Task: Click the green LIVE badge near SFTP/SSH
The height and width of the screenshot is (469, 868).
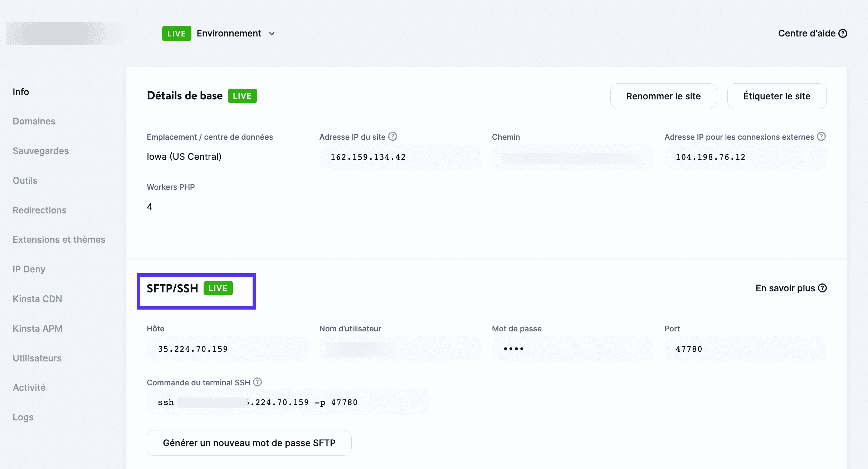Action: pos(218,288)
